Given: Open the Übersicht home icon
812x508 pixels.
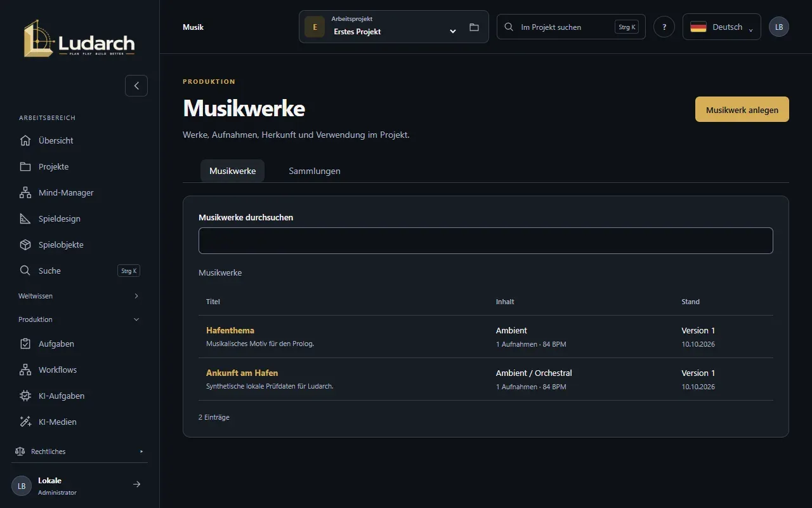Looking at the screenshot, I should (x=25, y=140).
